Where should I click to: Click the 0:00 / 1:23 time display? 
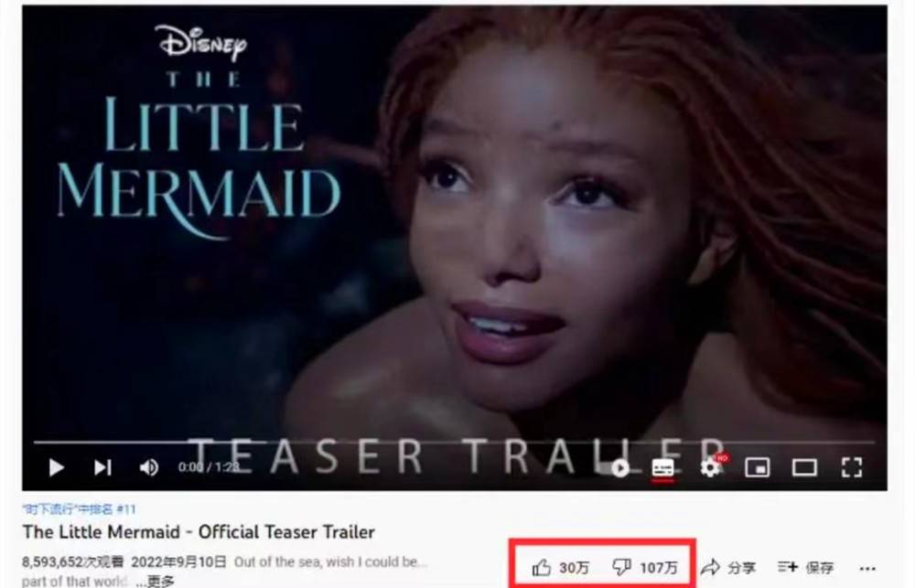[x=209, y=467]
